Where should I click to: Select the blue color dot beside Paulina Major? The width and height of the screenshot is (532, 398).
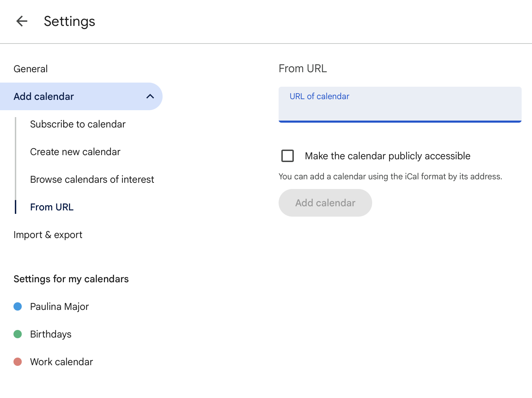pyautogui.click(x=18, y=306)
